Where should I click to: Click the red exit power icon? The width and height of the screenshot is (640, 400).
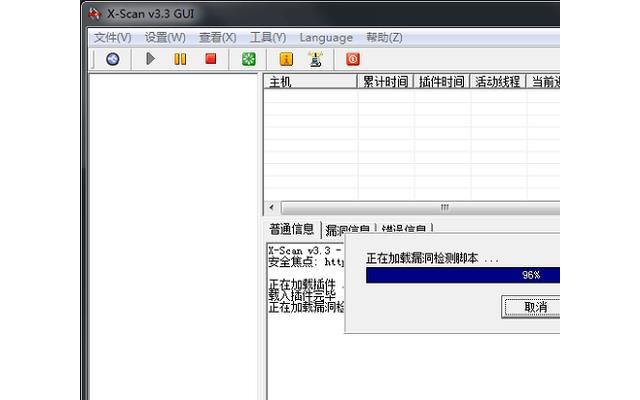pyautogui.click(x=353, y=59)
